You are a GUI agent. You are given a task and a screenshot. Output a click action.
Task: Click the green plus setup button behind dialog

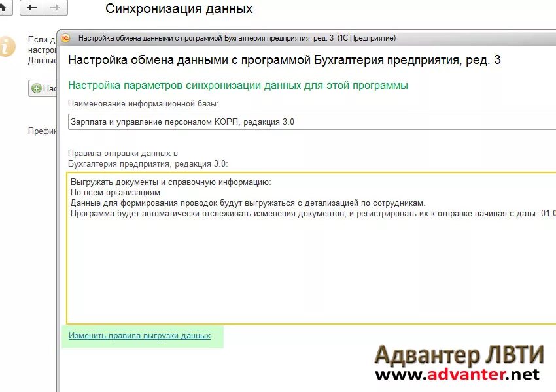(43, 88)
